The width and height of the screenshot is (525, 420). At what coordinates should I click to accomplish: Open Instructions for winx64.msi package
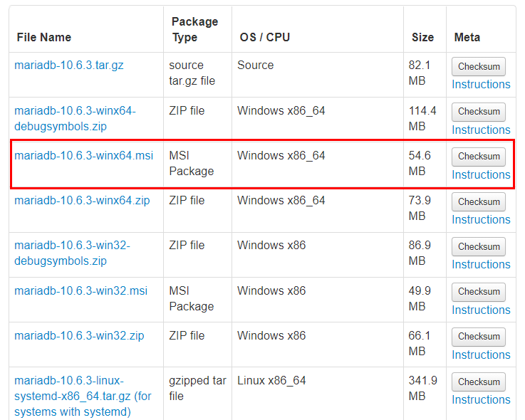pyautogui.click(x=481, y=174)
